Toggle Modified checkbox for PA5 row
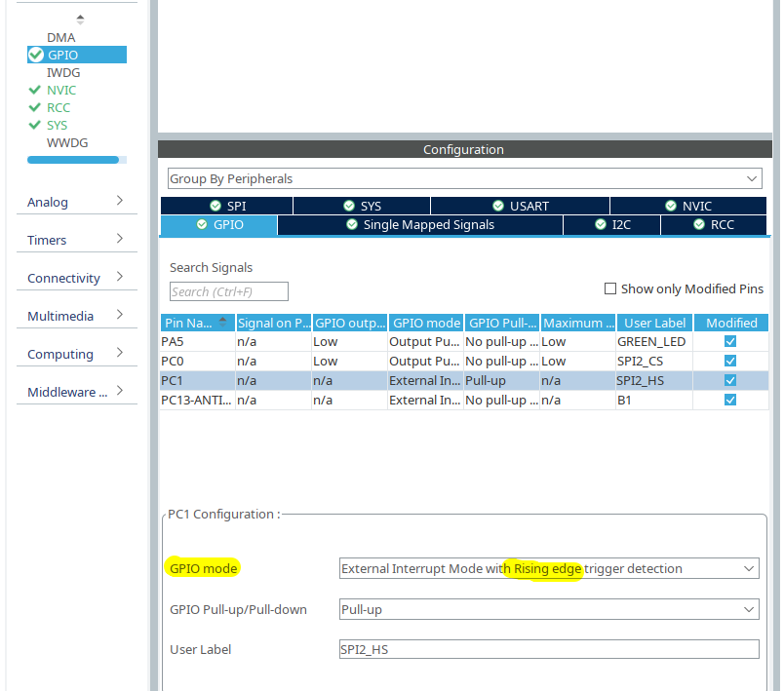The height and width of the screenshot is (691, 784). 730,342
